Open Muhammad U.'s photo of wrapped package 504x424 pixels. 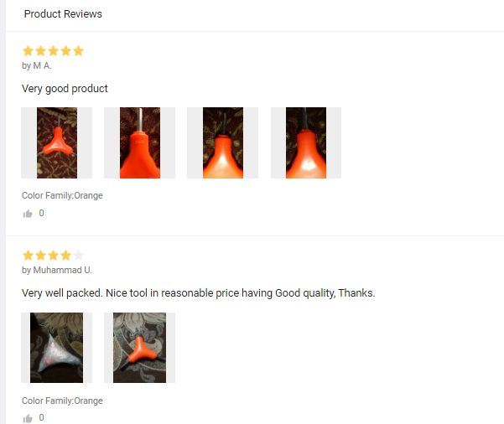click(56, 348)
